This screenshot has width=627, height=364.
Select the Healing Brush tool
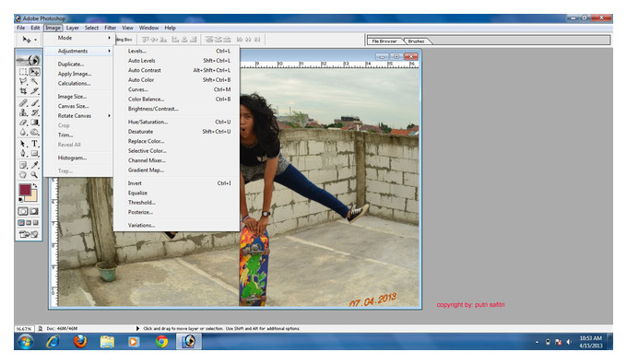coord(23,103)
